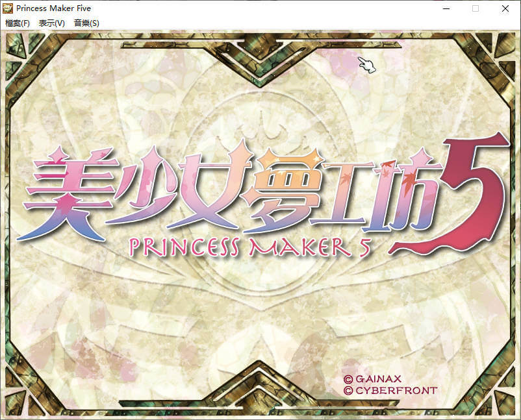
Task: Click the 美 character in the logo
Action: click(62, 195)
